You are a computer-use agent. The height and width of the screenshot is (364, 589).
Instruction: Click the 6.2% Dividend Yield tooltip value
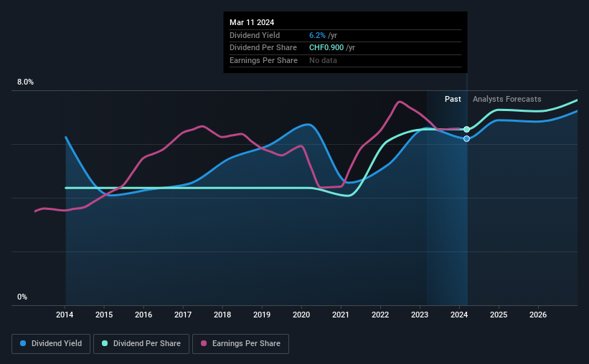click(x=317, y=35)
